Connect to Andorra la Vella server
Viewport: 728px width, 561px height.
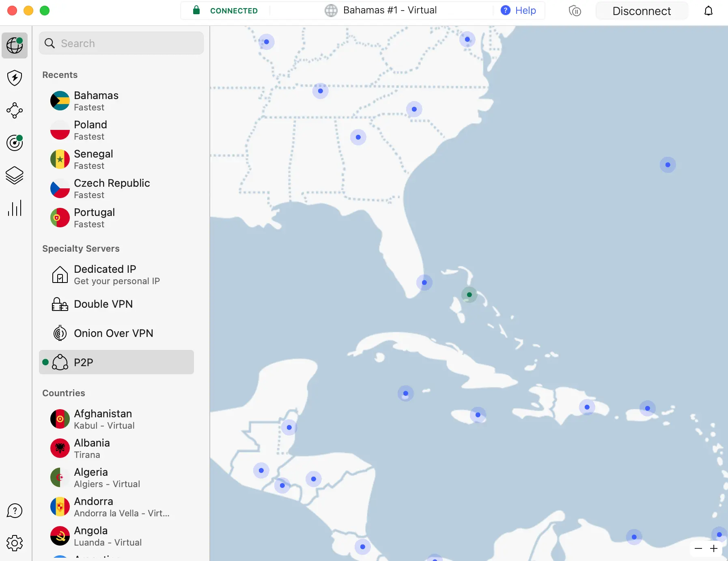116,507
